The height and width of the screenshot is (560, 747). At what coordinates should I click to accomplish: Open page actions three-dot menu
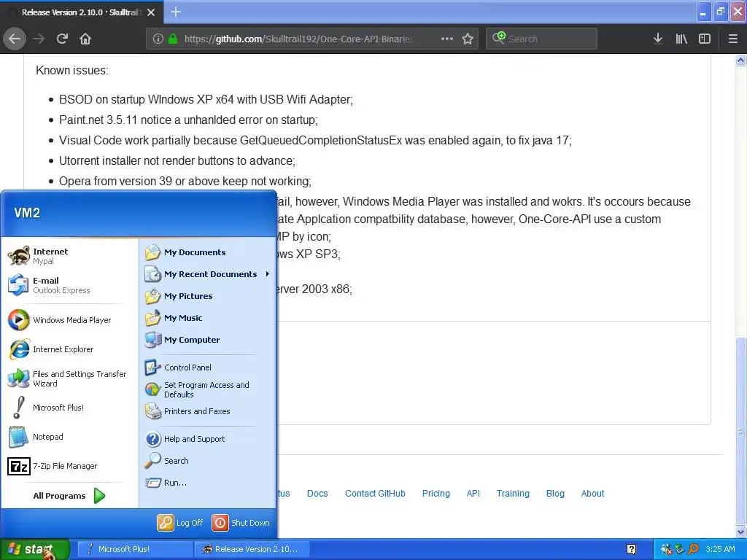point(447,39)
